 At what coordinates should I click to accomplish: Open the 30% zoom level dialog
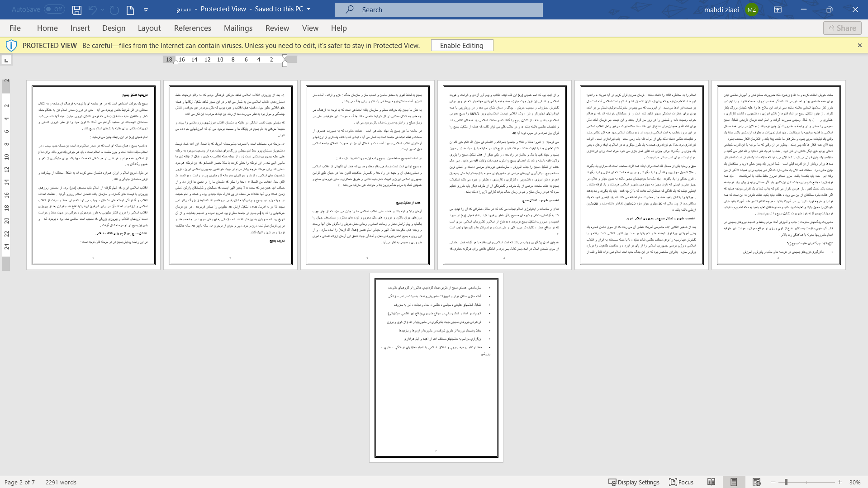[854, 482]
